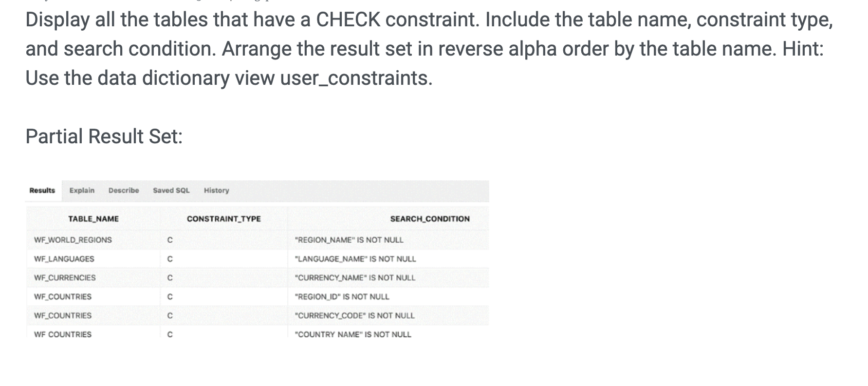
Task: Click the WF_CURRENCIES table name cell
Action: click(x=65, y=278)
